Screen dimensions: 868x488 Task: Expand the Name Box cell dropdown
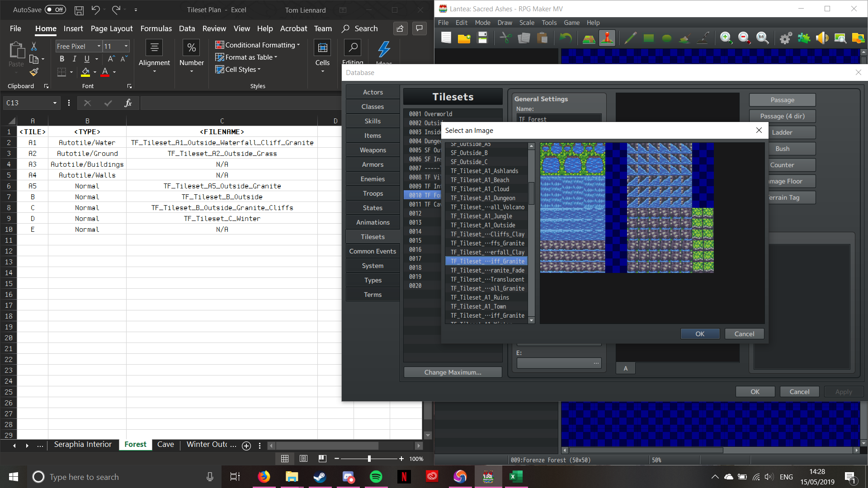coord(55,103)
